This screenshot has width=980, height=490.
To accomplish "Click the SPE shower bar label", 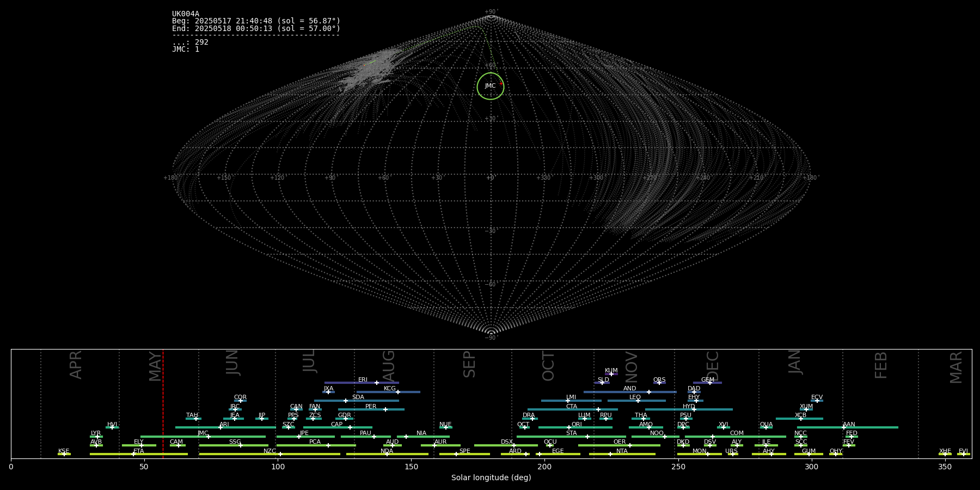I will click(x=465, y=451).
